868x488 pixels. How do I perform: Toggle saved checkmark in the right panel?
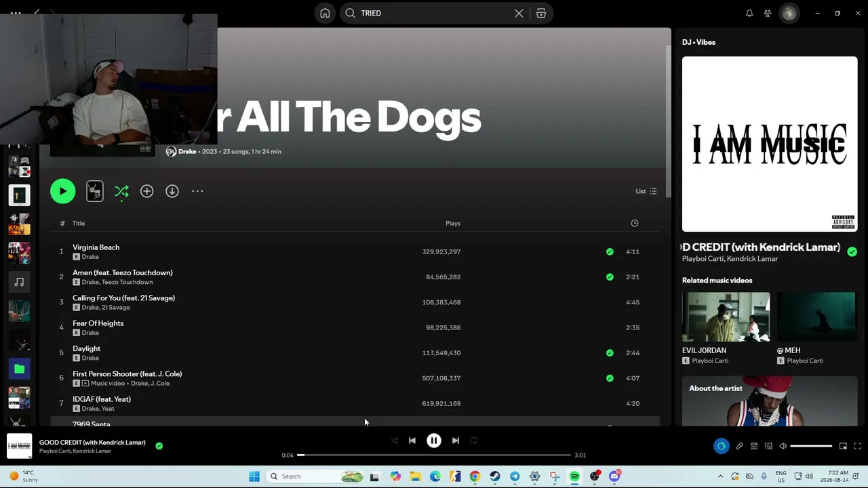point(852,251)
